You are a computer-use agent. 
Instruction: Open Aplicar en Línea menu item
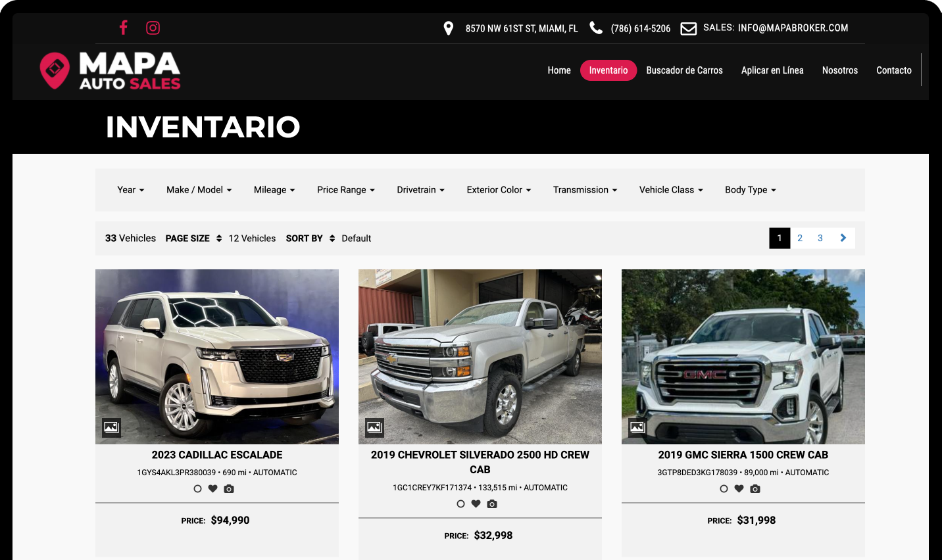point(772,70)
